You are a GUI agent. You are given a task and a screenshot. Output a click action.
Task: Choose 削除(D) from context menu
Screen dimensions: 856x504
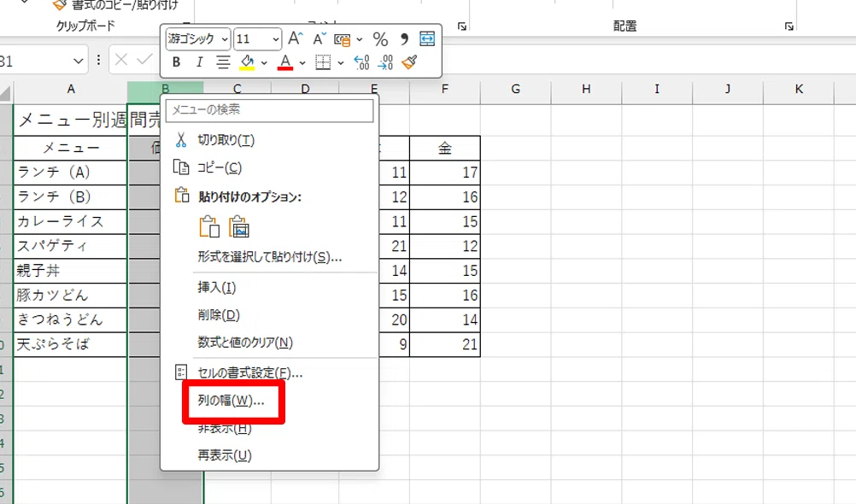click(270, 315)
